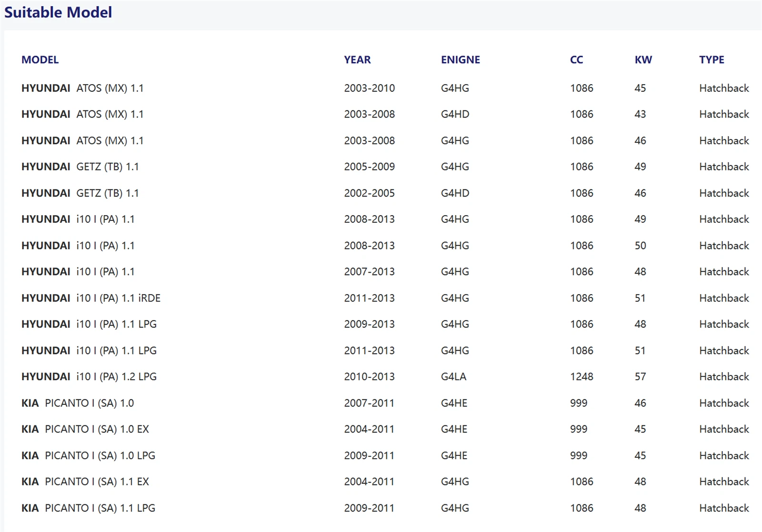762x532 pixels.
Task: Click KW value '57'
Action: [640, 376]
